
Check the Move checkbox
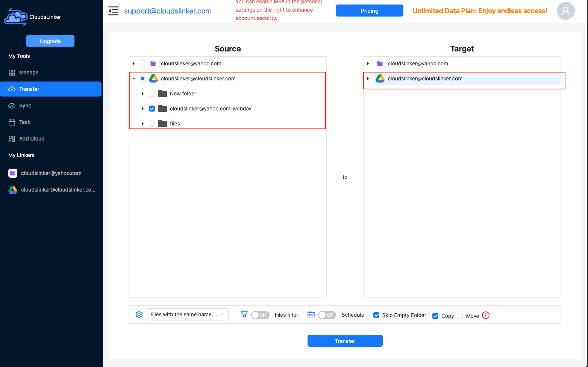[460, 316]
